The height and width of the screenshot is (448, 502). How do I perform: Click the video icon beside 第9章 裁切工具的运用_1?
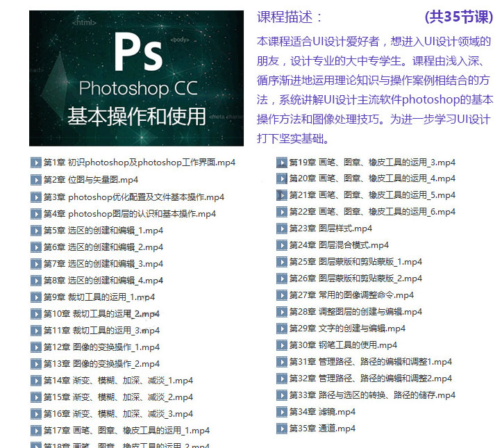point(36,297)
